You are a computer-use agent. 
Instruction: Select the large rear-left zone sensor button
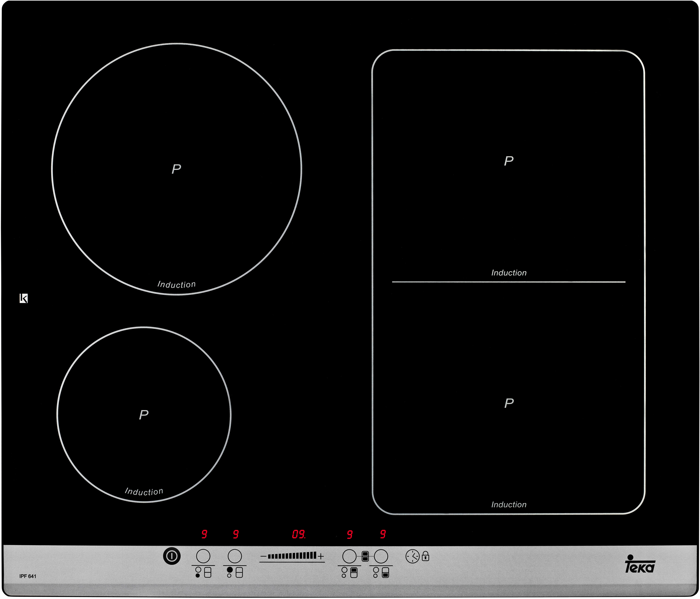coord(235,556)
